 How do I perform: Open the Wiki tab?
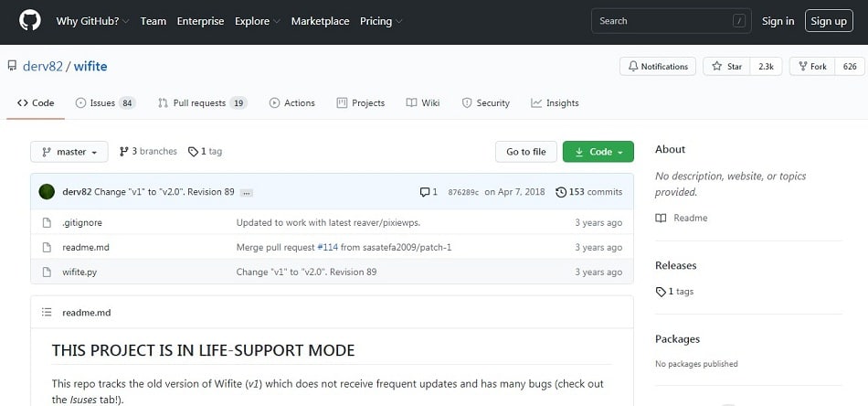coord(423,103)
